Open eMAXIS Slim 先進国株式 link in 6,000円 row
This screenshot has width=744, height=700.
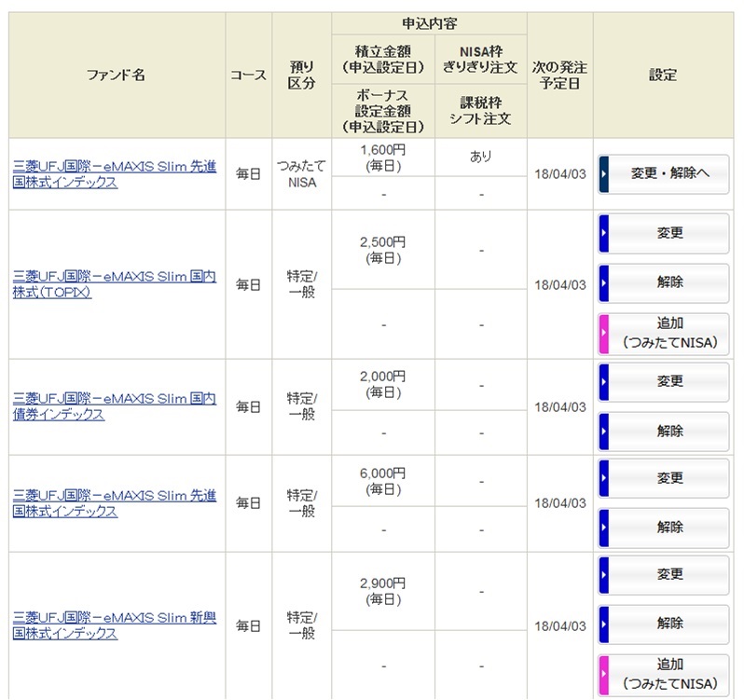click(115, 503)
